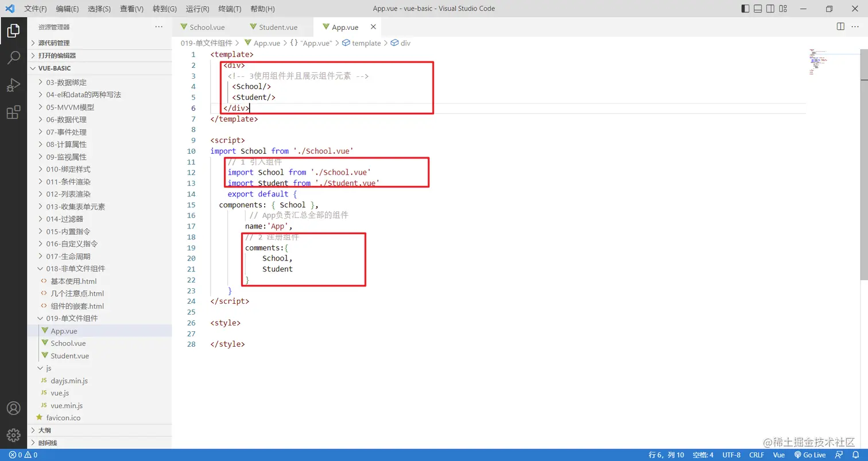Close the App.vue editor tab
This screenshot has width=868, height=461.
373,27
